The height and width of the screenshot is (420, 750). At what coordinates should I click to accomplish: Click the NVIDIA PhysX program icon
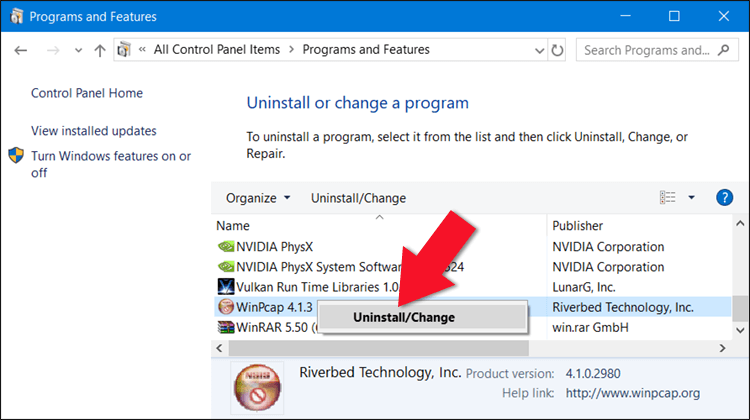pyautogui.click(x=226, y=247)
